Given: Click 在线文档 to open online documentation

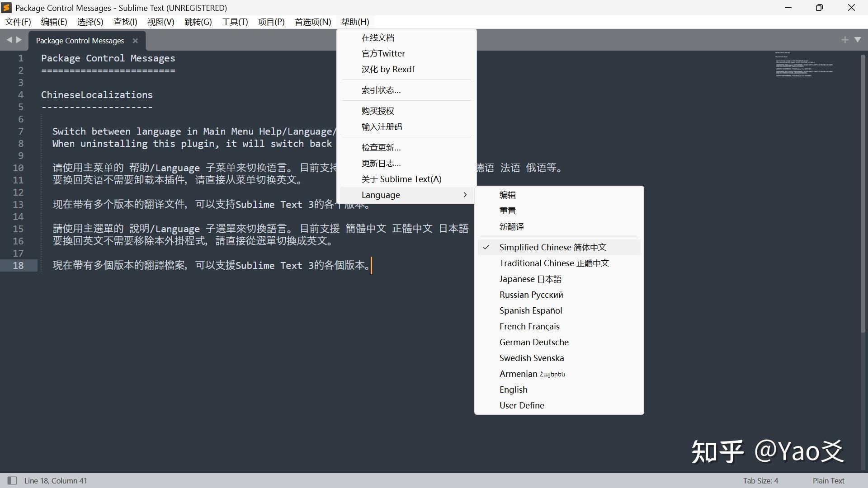Looking at the screenshot, I should point(378,38).
